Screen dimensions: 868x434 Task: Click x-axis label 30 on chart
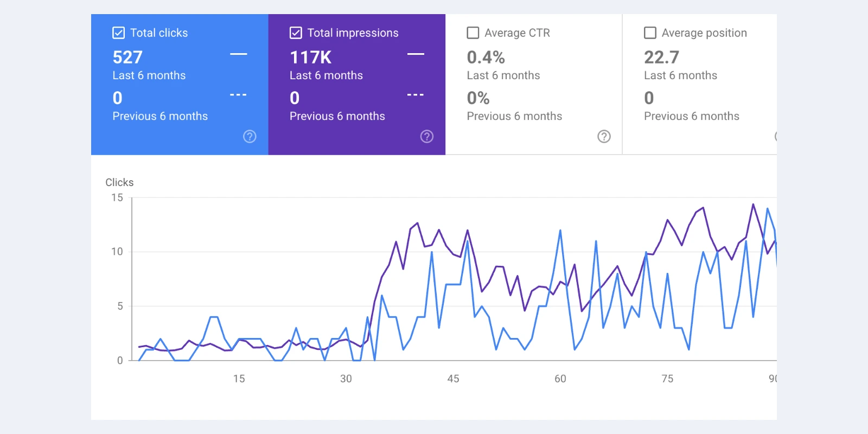click(x=346, y=379)
